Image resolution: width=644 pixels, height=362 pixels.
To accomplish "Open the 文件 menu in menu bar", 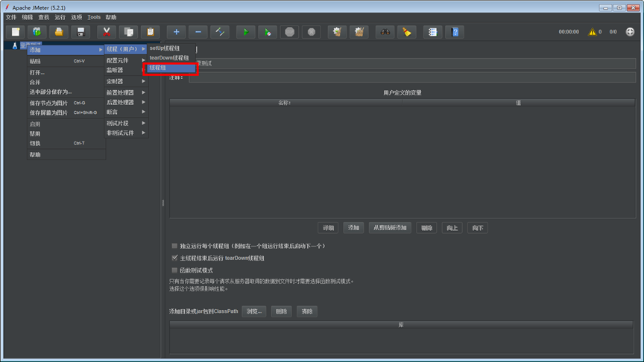I will point(11,17).
